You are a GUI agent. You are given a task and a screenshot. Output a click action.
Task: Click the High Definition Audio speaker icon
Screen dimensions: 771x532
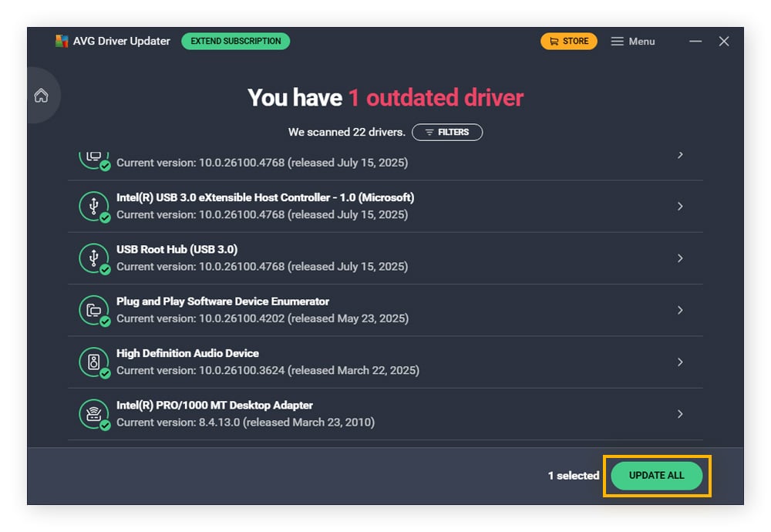96,362
